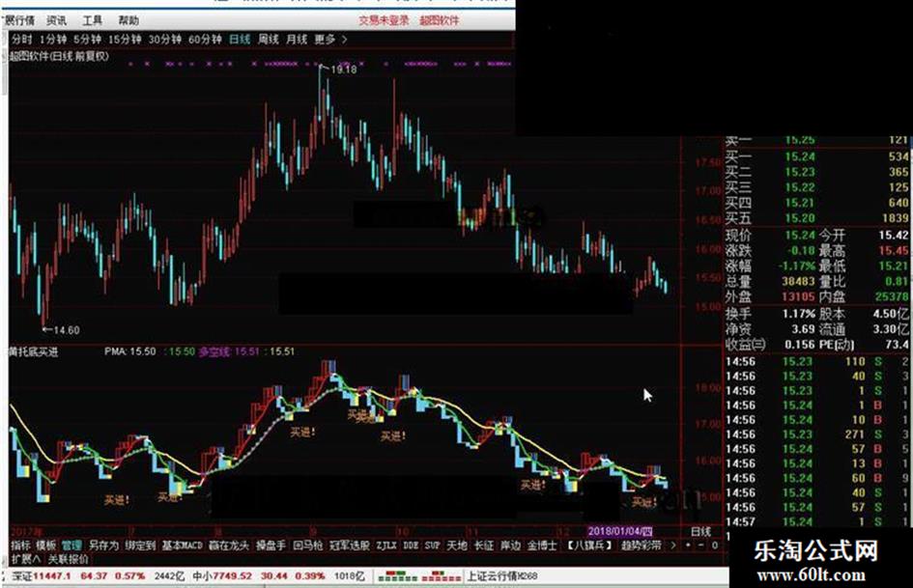
Task: Show more indicators with the right arrow
Action: click(673, 546)
